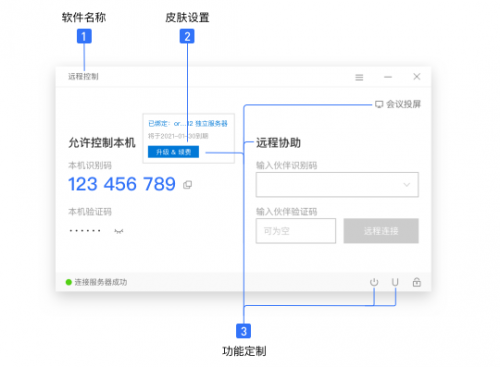Expand the partner ID dropdown arrow
The image size is (500, 367).
point(407,185)
